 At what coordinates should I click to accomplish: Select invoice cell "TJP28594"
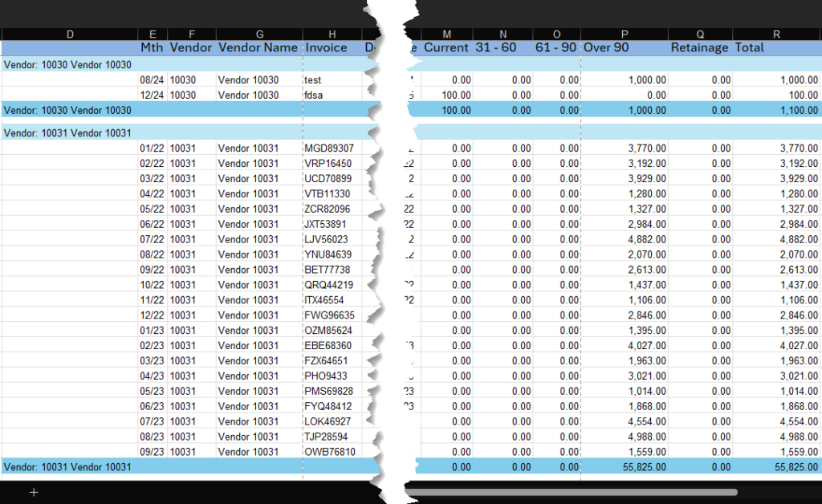(x=332, y=437)
